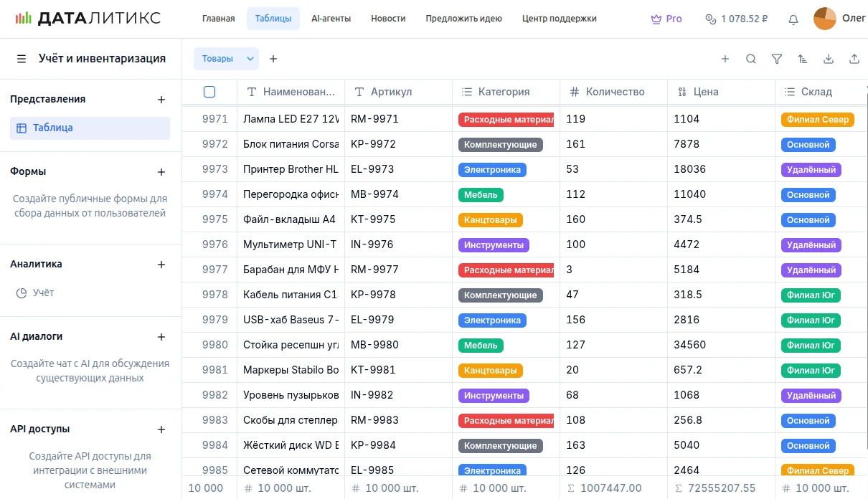Viewport: 868px width, 499px height.
Task: Click the download export icon
Action: tap(829, 60)
